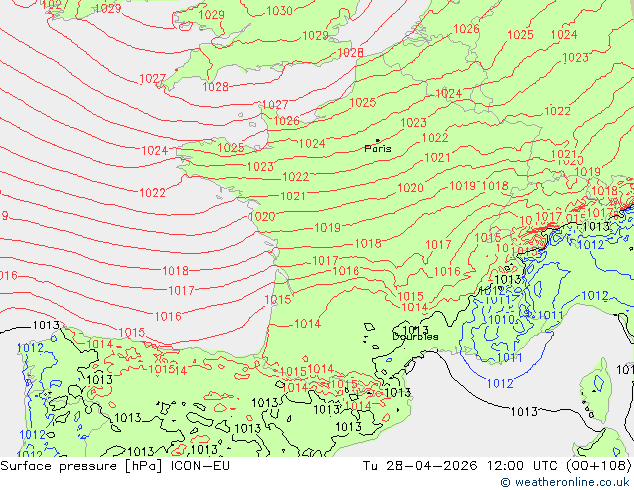The width and height of the screenshot is (634, 490).
Task: Click the 1018 label over the Bay of Biscay
Action: [175, 270]
